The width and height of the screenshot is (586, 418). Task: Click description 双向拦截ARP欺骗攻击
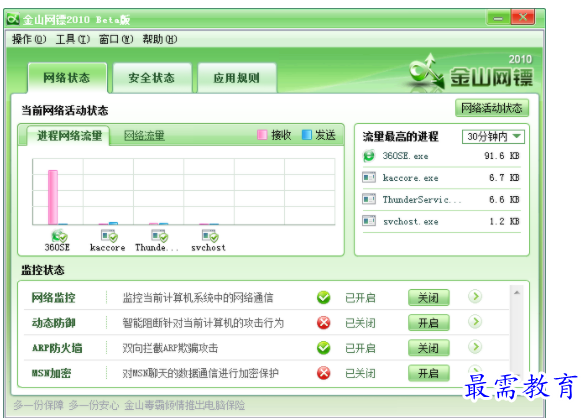click(x=170, y=348)
